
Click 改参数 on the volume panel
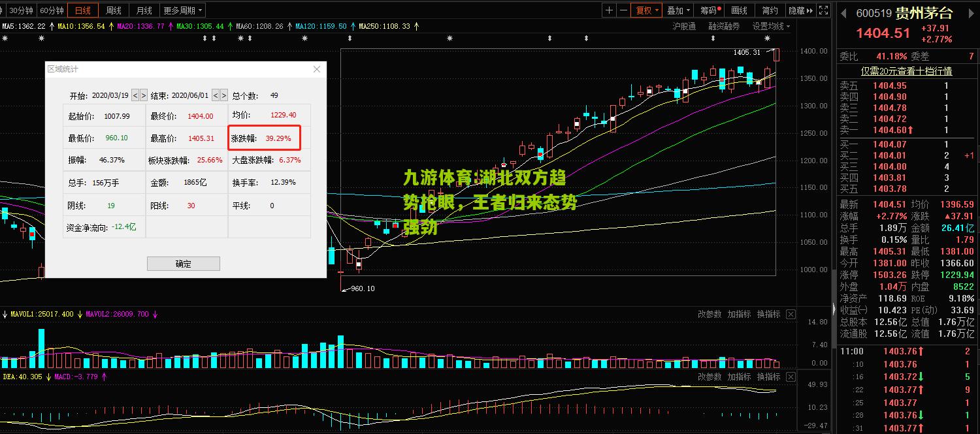click(710, 314)
